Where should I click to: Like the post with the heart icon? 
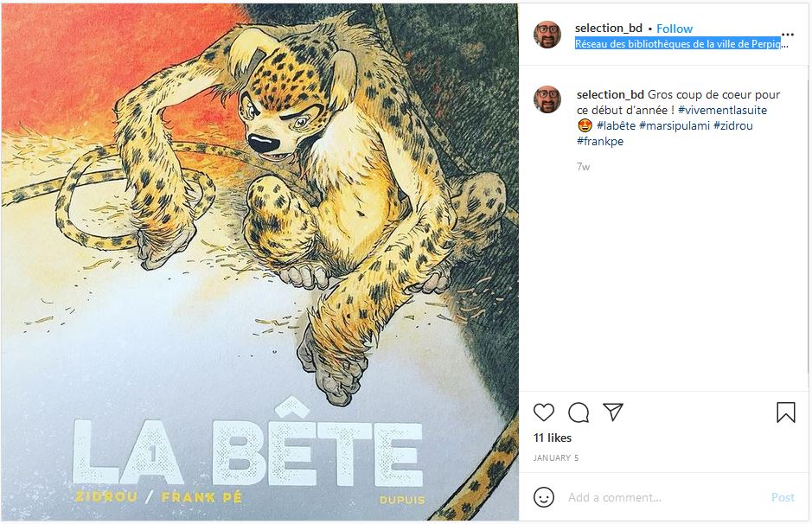tap(544, 412)
